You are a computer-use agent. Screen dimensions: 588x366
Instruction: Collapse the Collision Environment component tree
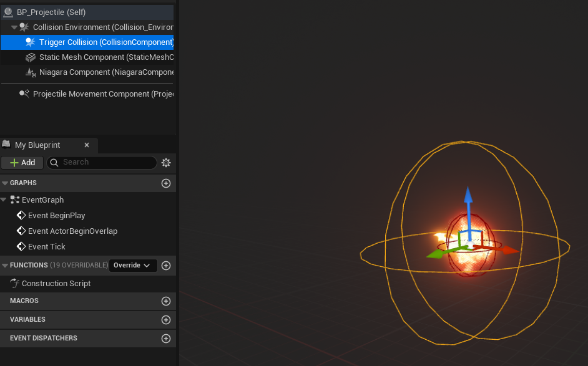point(14,27)
